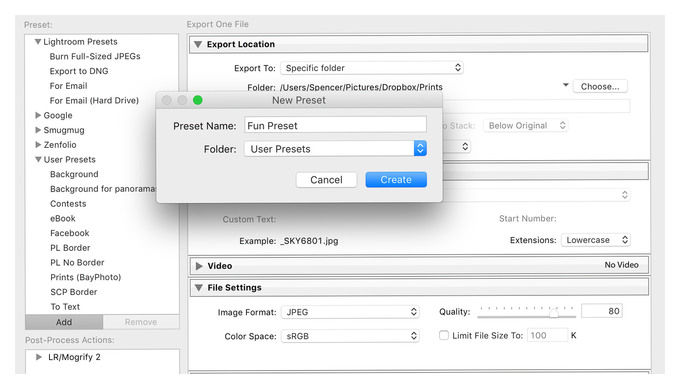Collapse the File Settings section

click(x=199, y=288)
